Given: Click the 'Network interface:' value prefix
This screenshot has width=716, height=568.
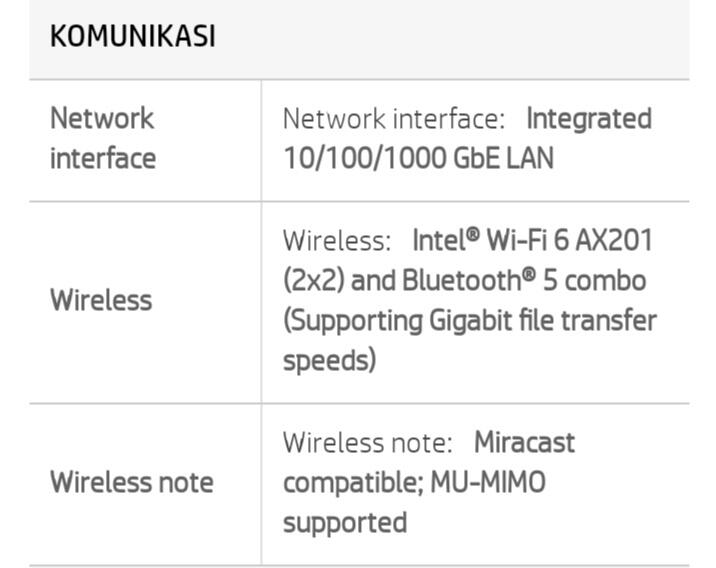Looking at the screenshot, I should click(394, 119).
